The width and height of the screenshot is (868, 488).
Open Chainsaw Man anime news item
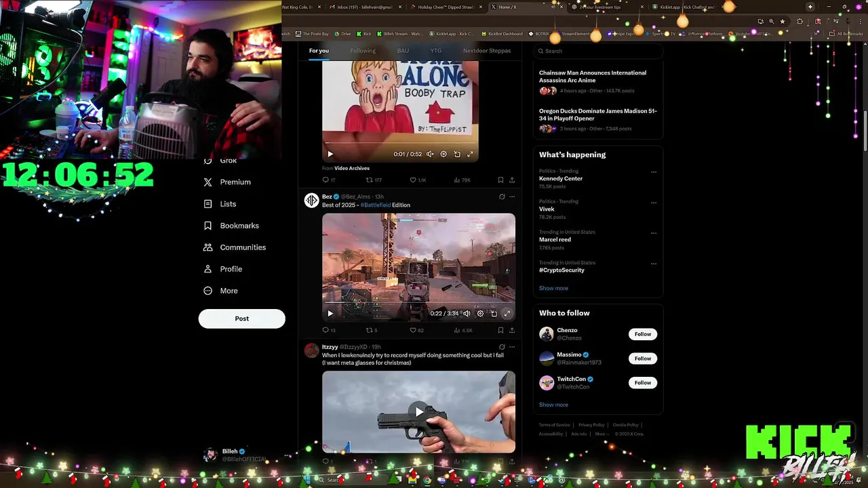coord(598,81)
